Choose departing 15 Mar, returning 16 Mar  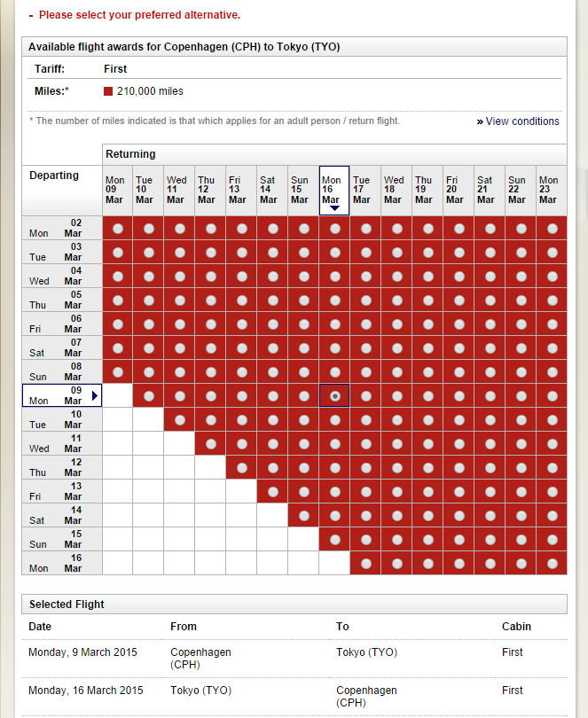[334, 539]
